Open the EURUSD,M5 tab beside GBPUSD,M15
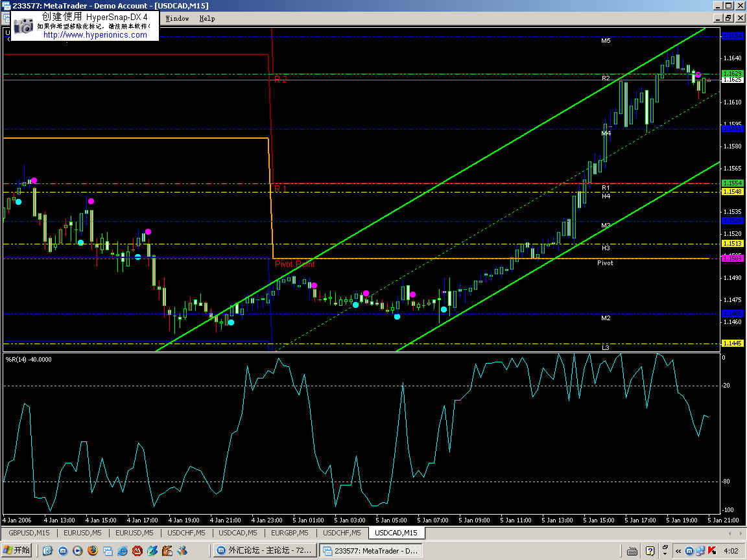This screenshot has width=747, height=560. [82, 533]
